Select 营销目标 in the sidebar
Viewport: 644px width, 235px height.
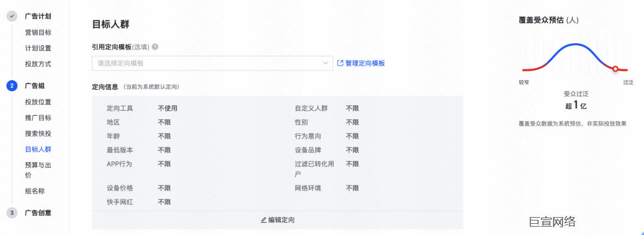click(x=38, y=32)
